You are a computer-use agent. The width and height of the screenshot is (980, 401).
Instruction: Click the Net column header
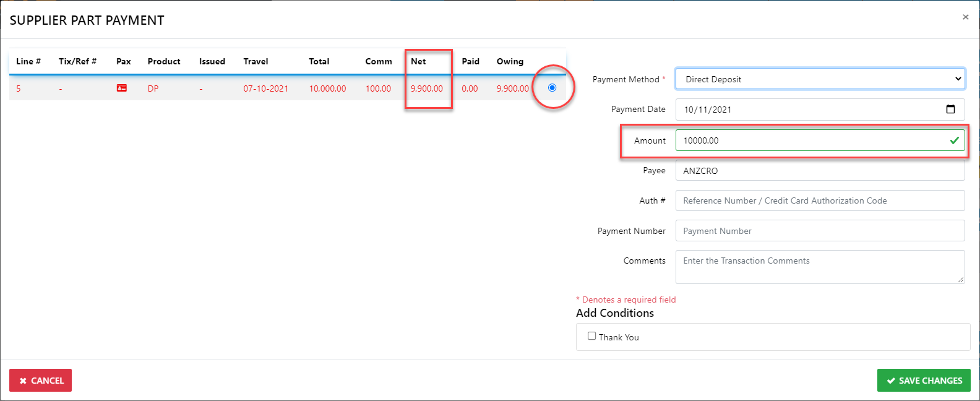coord(418,61)
